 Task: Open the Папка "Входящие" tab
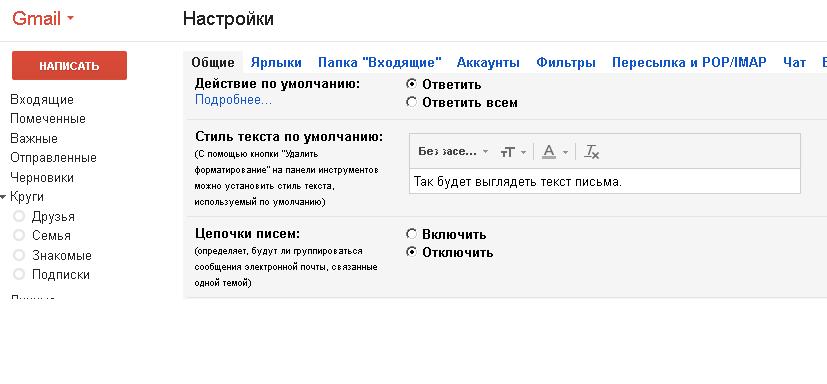[x=379, y=63]
